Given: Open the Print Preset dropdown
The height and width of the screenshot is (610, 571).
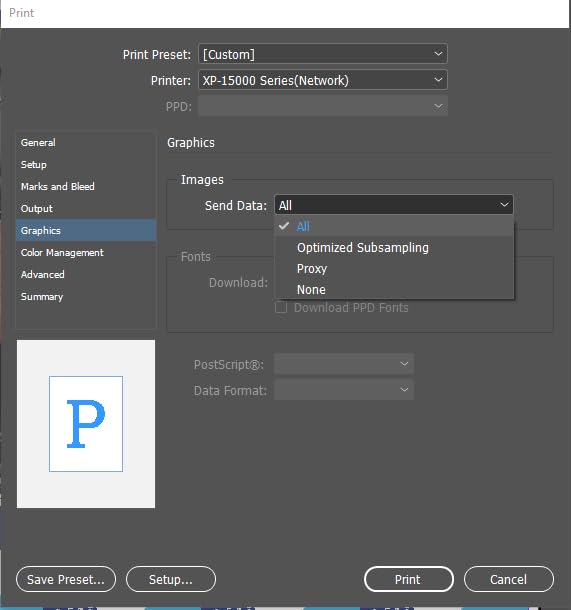Looking at the screenshot, I should coord(323,54).
